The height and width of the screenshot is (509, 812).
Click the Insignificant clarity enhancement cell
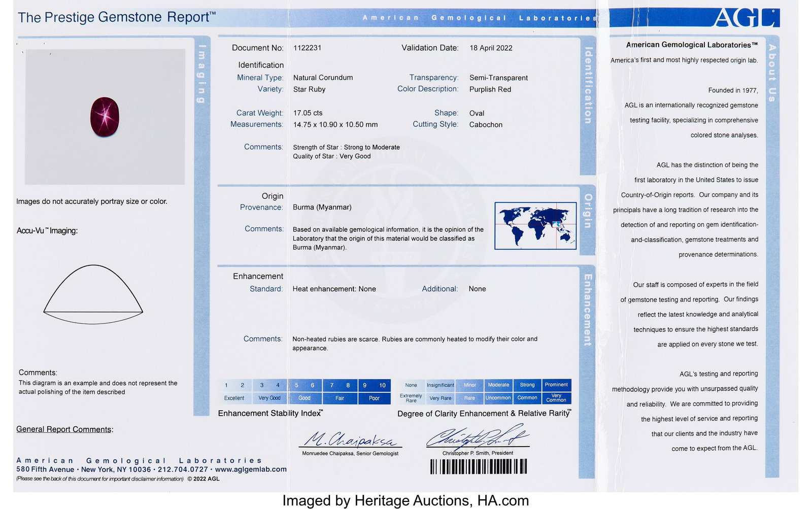440,385
